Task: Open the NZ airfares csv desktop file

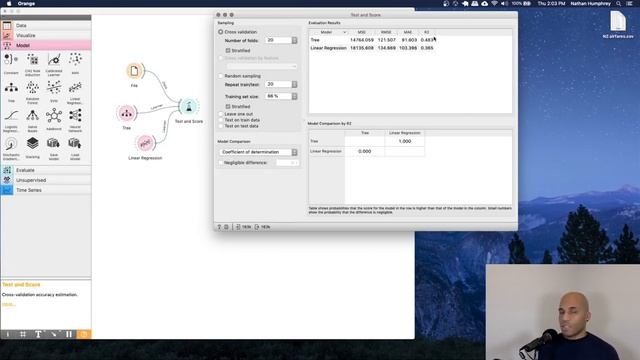Action: (618, 24)
